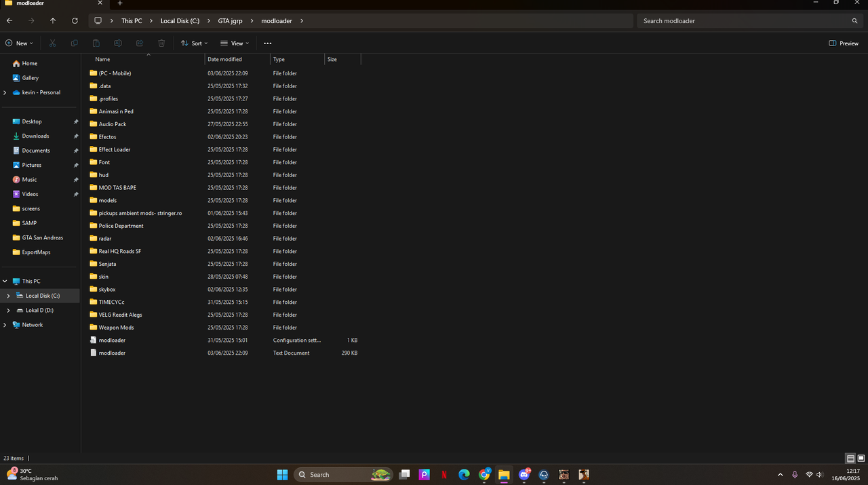
Task: Click the Copy toolbar icon
Action: pyautogui.click(x=74, y=43)
